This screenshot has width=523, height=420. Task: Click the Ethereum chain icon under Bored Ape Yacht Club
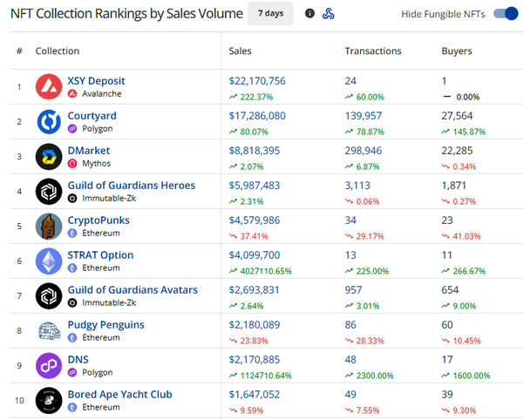pyautogui.click(x=72, y=407)
